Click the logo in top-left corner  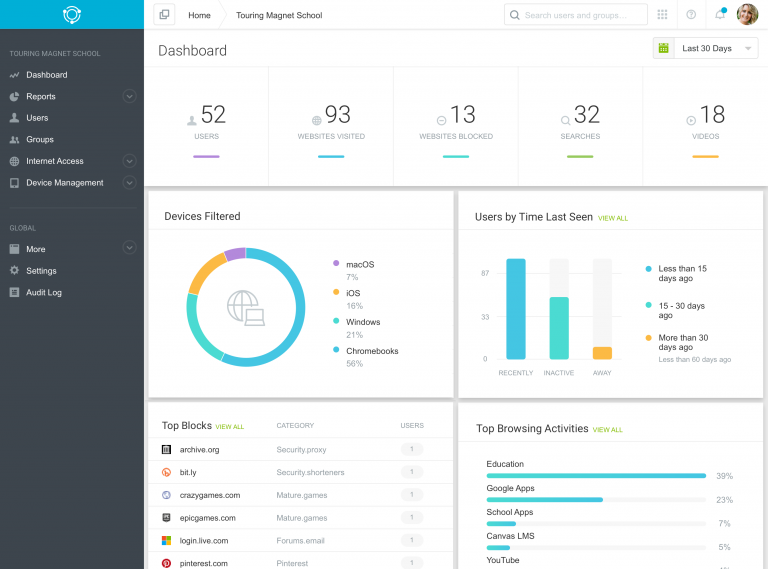pos(71,14)
